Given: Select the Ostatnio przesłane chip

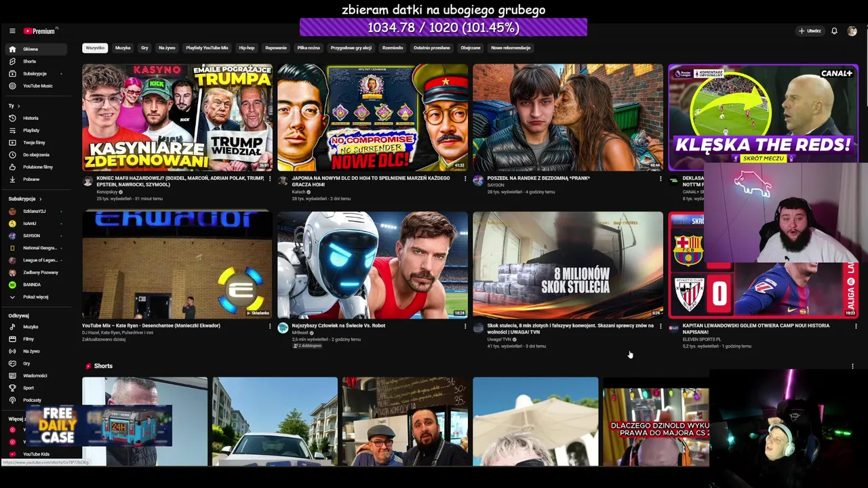Looking at the screenshot, I should pos(432,48).
